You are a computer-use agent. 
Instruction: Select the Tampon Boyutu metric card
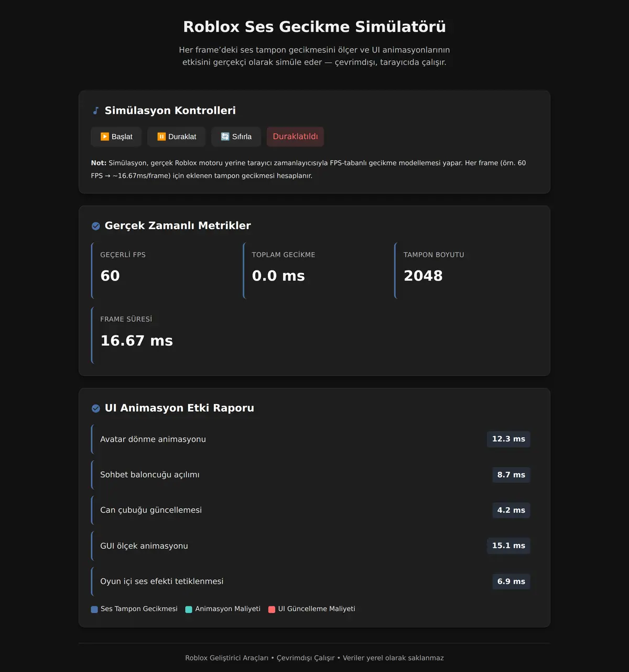coord(466,270)
